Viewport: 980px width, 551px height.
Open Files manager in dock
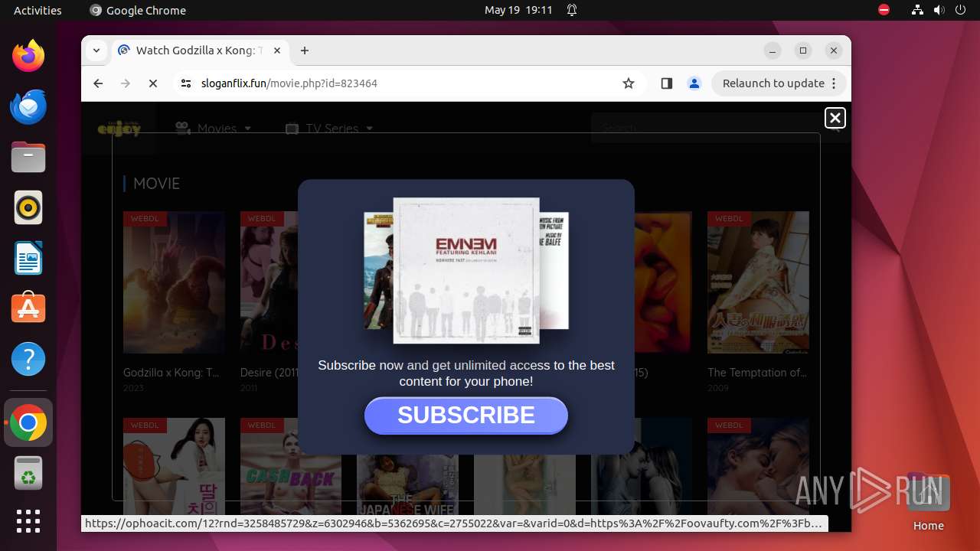[x=28, y=157]
